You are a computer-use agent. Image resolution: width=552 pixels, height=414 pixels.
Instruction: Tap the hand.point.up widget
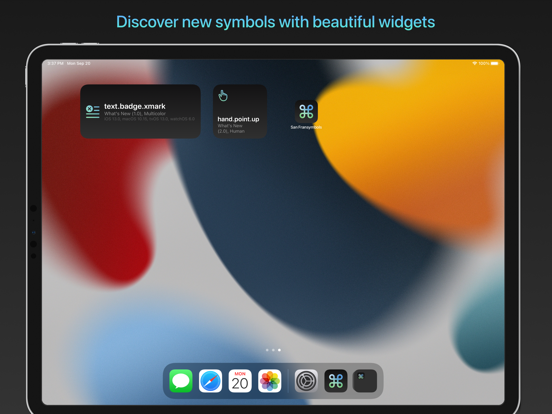(240, 111)
